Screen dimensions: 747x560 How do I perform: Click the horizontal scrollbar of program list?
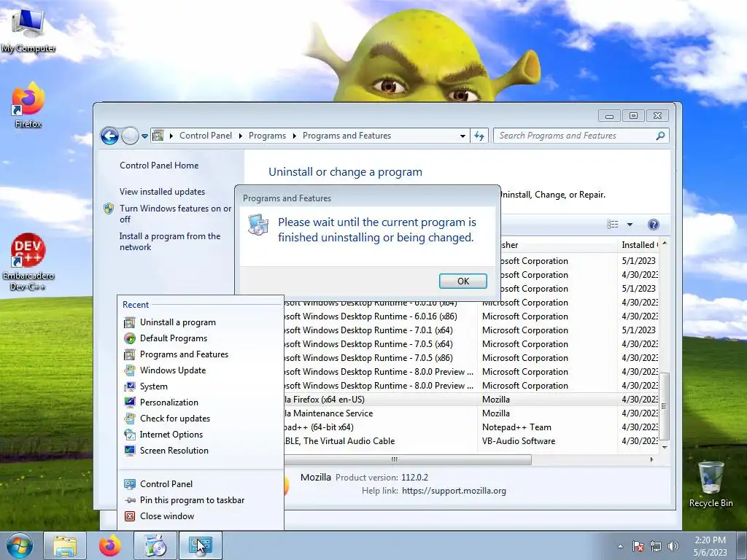(408, 459)
